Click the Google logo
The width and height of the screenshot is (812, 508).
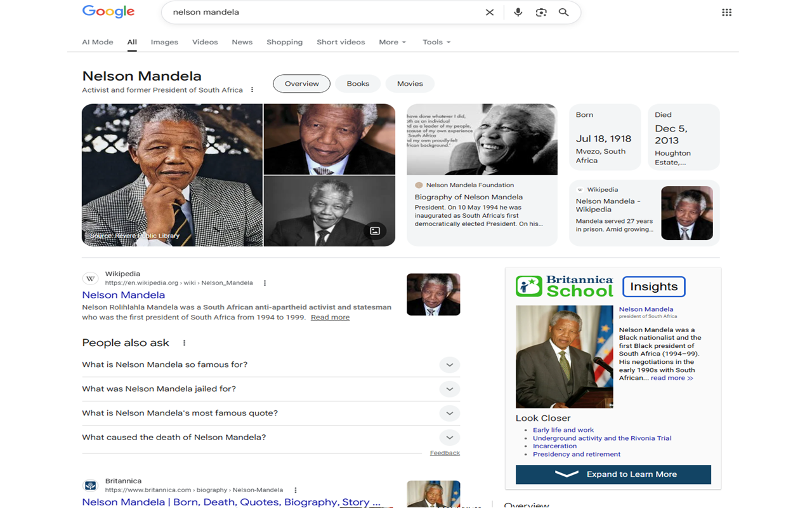(x=108, y=12)
